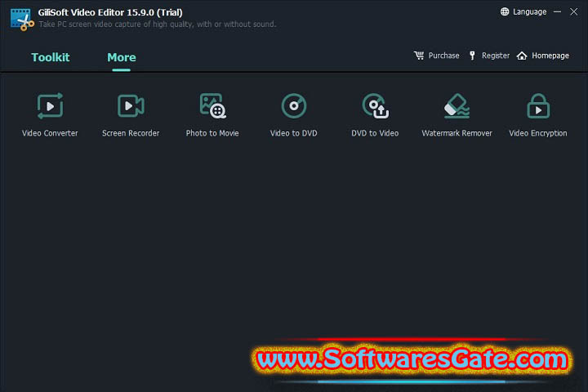The height and width of the screenshot is (392, 588).
Task: Click the Screen Recorder label
Action: pos(131,133)
